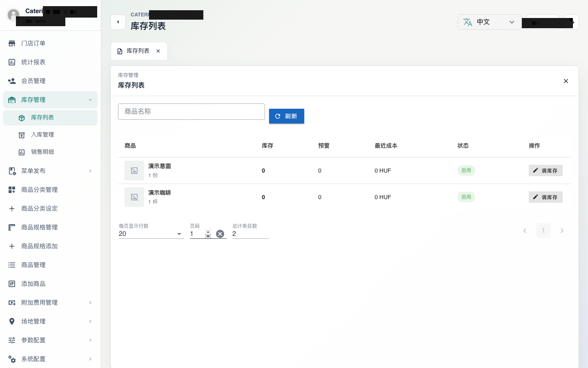Click the 商品分类设定 plus icon

(12, 209)
